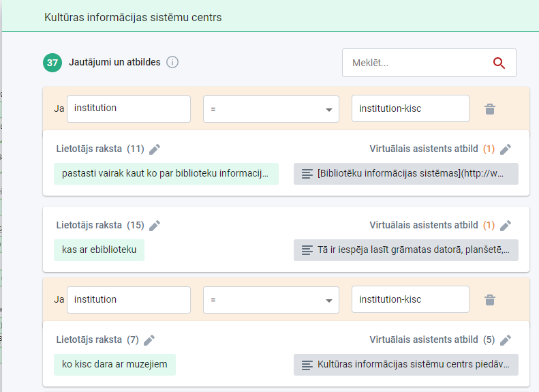Edit user phrases (15) with pencil icon
Viewport: 539px width, 392px height.
pos(155,226)
